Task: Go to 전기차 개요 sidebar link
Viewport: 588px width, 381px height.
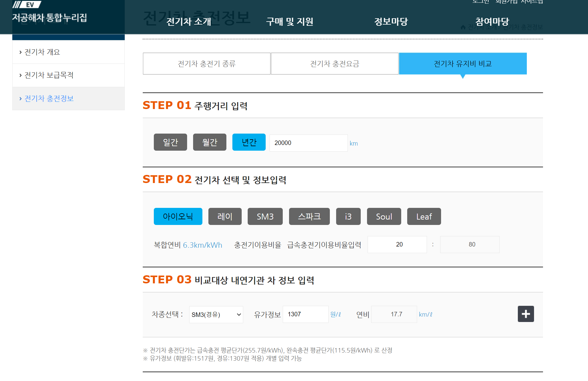Action: pyautogui.click(x=42, y=52)
